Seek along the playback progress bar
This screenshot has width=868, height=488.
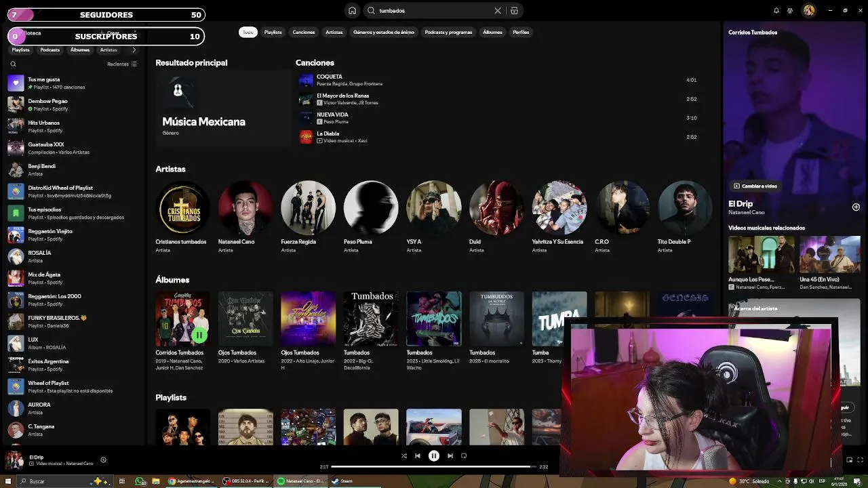pyautogui.click(x=434, y=466)
